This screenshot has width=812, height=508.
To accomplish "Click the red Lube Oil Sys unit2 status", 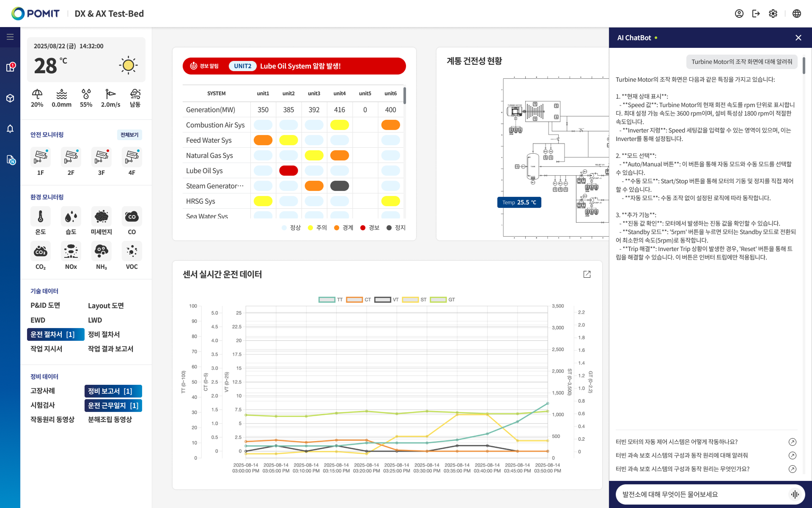I will tap(288, 171).
